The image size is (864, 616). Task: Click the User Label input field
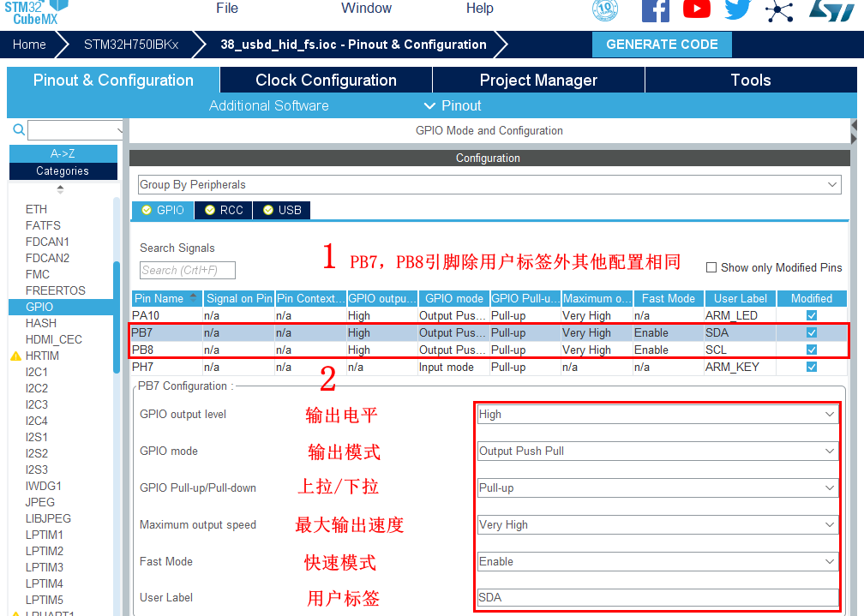(657, 598)
